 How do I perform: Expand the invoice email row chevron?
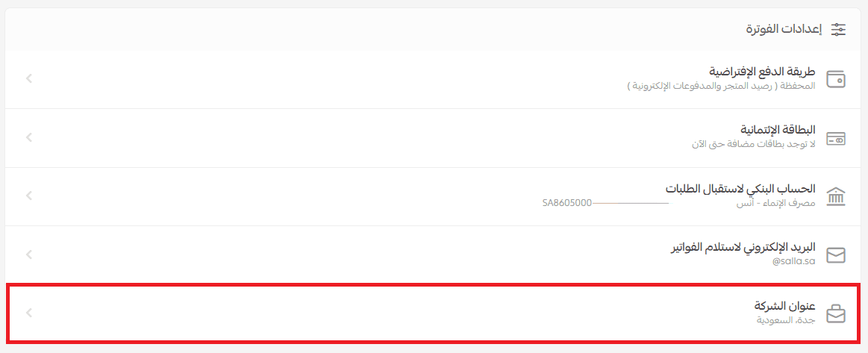click(28, 254)
